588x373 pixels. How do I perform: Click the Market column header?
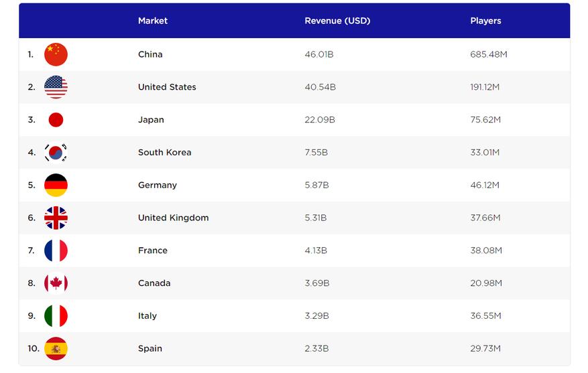pos(153,21)
